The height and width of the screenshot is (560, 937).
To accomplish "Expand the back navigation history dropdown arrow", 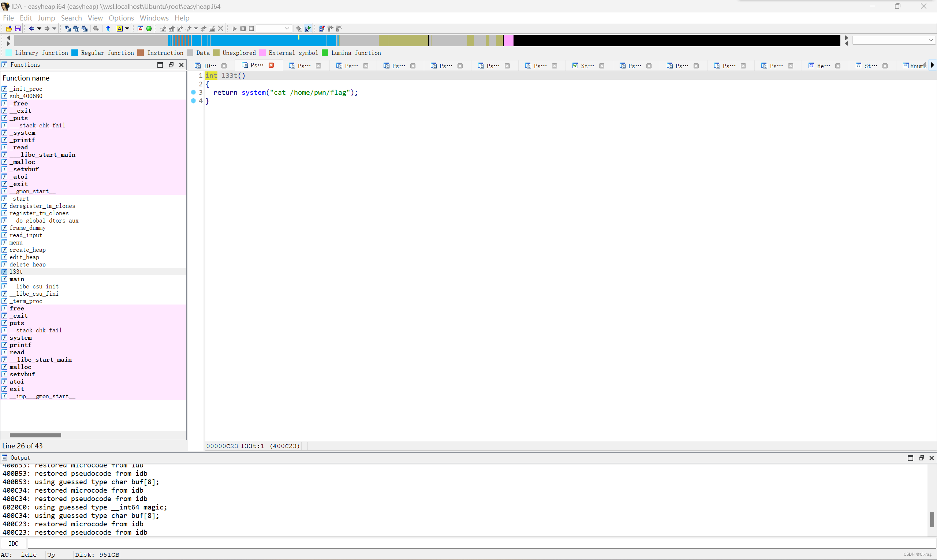I will [39, 29].
